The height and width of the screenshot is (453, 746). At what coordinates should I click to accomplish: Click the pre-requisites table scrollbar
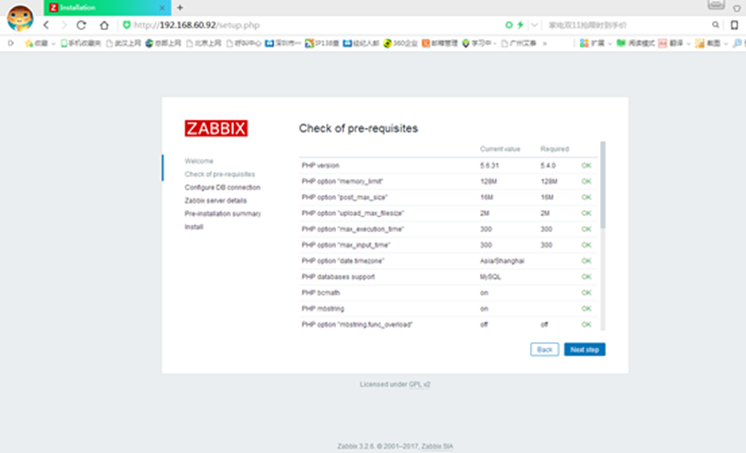tap(603, 185)
